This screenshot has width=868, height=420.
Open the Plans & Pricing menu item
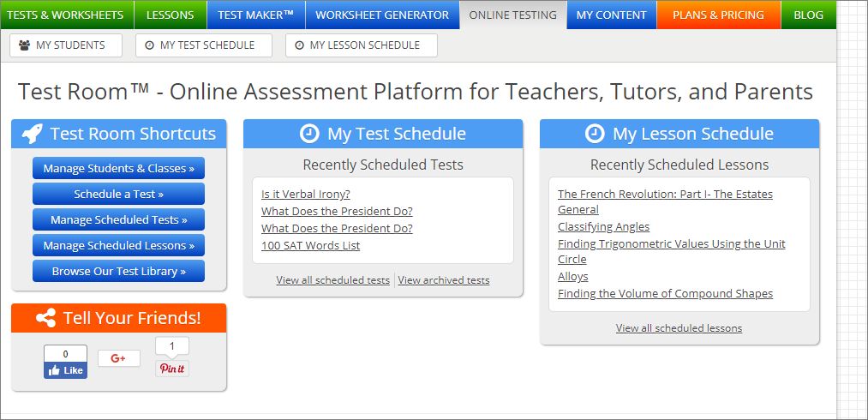pos(718,15)
